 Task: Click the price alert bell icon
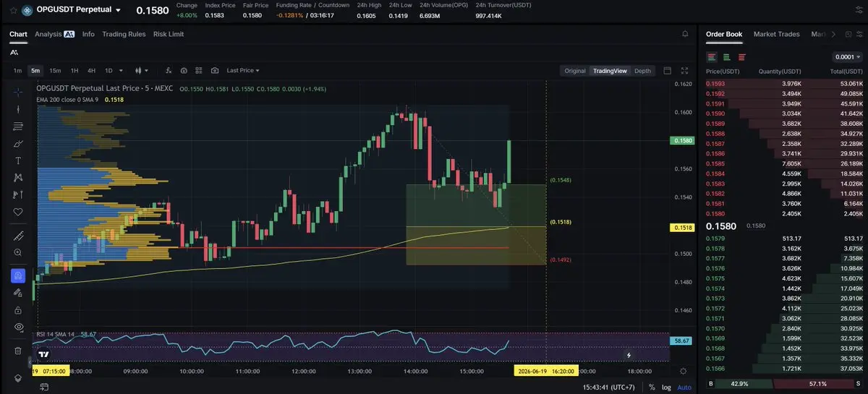(x=685, y=34)
